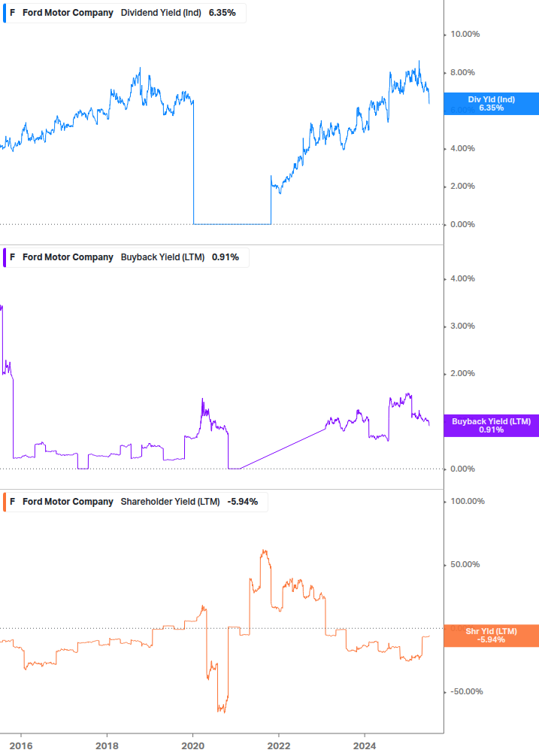Select the orange Shr Yld (LTM) -5.94% axis tag
The height and width of the screenshot is (756, 539).
pyautogui.click(x=492, y=636)
